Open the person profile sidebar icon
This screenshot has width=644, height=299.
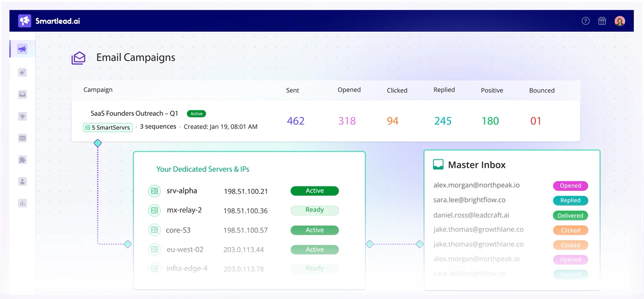[x=22, y=181]
